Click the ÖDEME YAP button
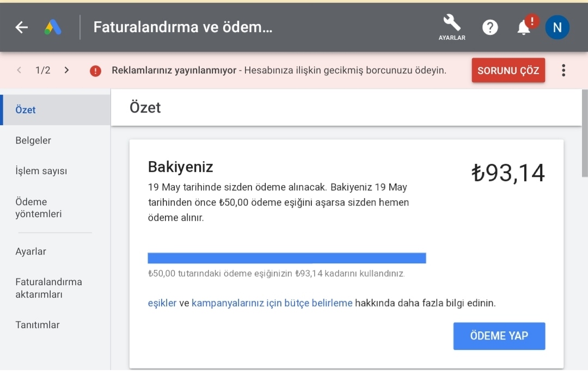This screenshot has width=588, height=376. (x=499, y=336)
